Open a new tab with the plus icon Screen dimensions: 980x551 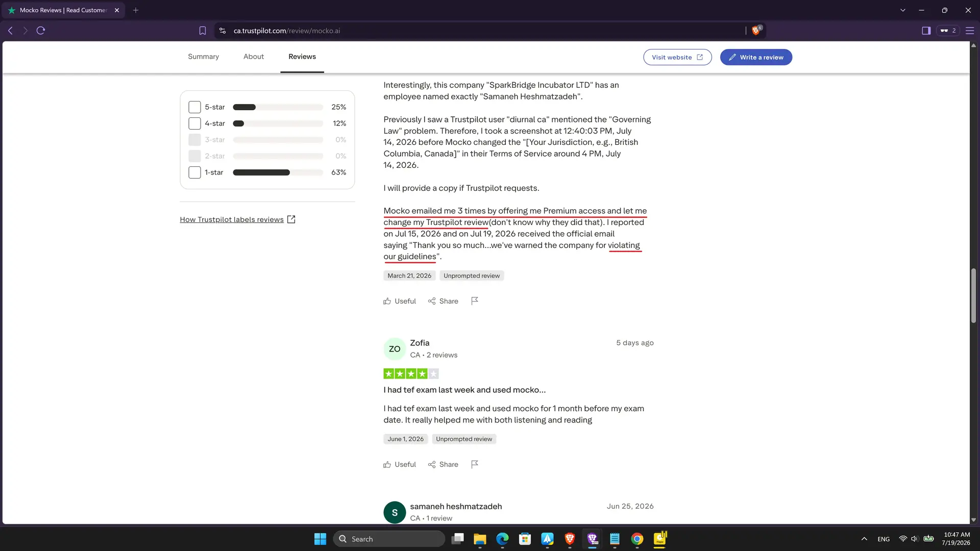pyautogui.click(x=136, y=10)
